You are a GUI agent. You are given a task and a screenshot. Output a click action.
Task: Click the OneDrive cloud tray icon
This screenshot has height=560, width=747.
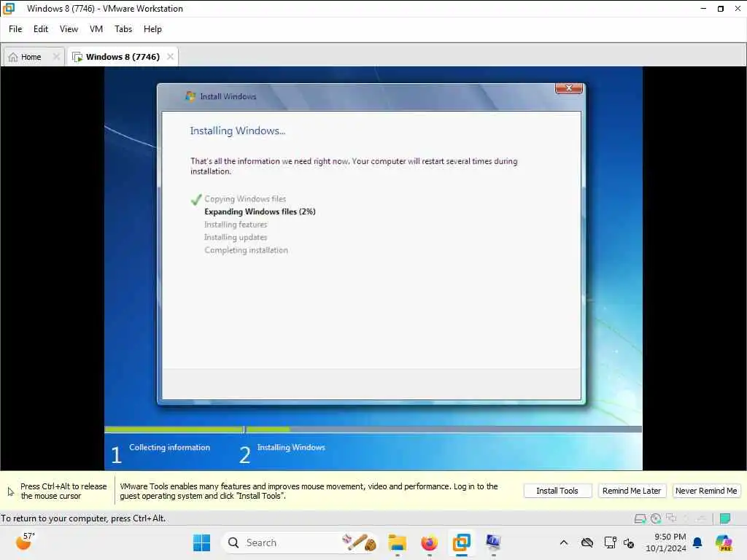[x=587, y=542]
